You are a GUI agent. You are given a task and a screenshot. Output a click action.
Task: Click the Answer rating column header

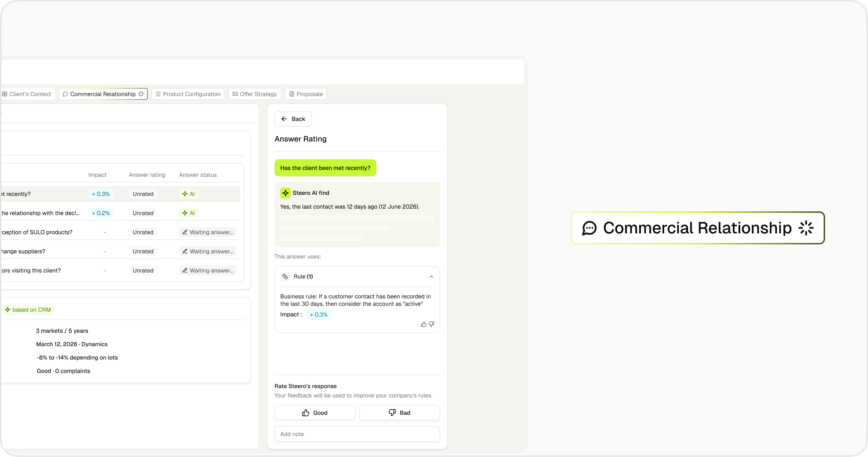(147, 175)
